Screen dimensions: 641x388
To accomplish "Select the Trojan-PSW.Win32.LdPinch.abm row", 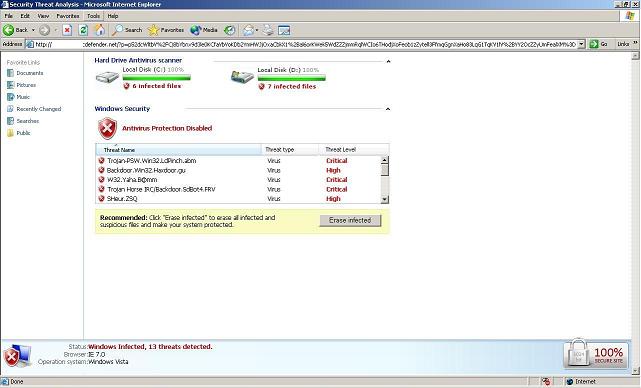I will [x=239, y=161].
